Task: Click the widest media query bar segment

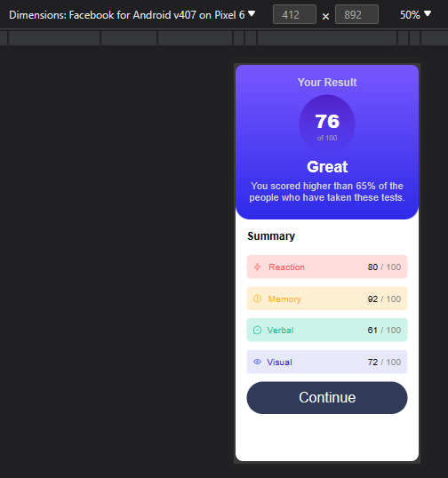Action: [327, 37]
